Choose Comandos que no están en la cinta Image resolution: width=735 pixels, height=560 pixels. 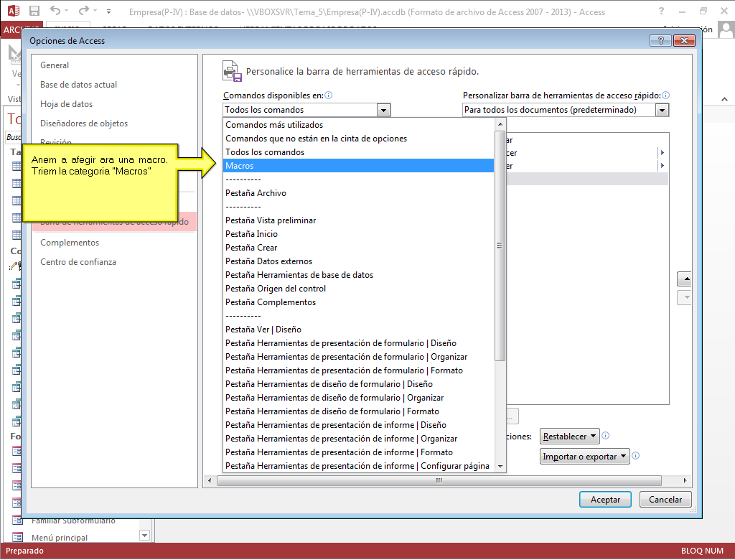[x=359, y=139]
